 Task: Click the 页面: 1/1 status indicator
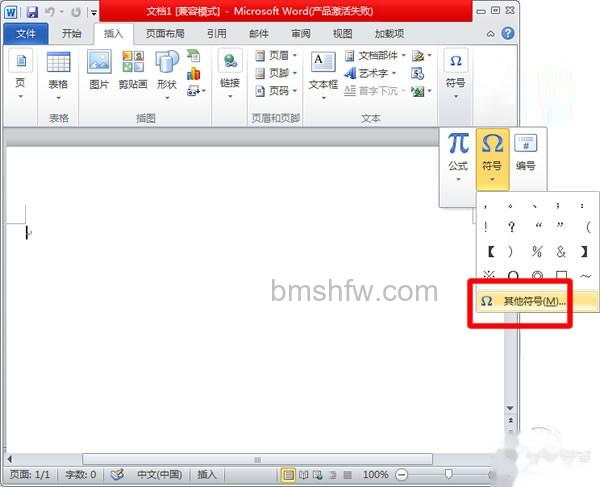(30, 475)
